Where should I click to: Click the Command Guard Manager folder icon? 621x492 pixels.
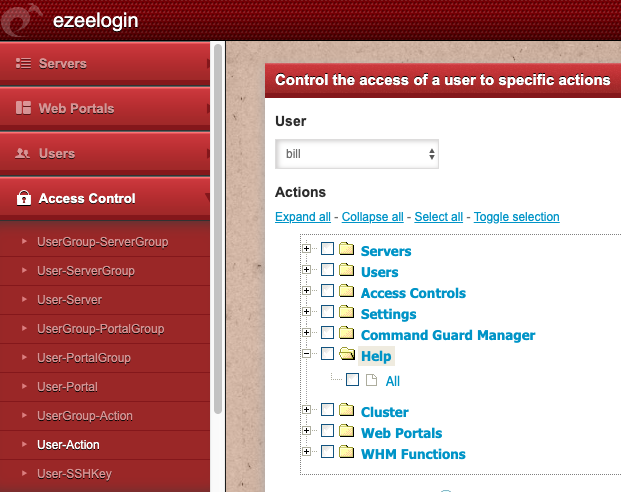347,333
